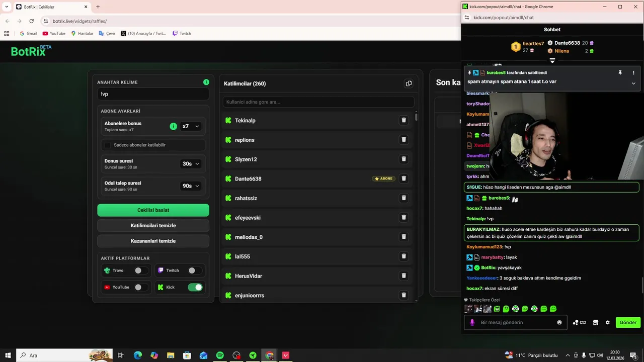The height and width of the screenshot is (362, 644).
Task: Remove Slyzen12 using the trash icon
Action: pos(404,159)
